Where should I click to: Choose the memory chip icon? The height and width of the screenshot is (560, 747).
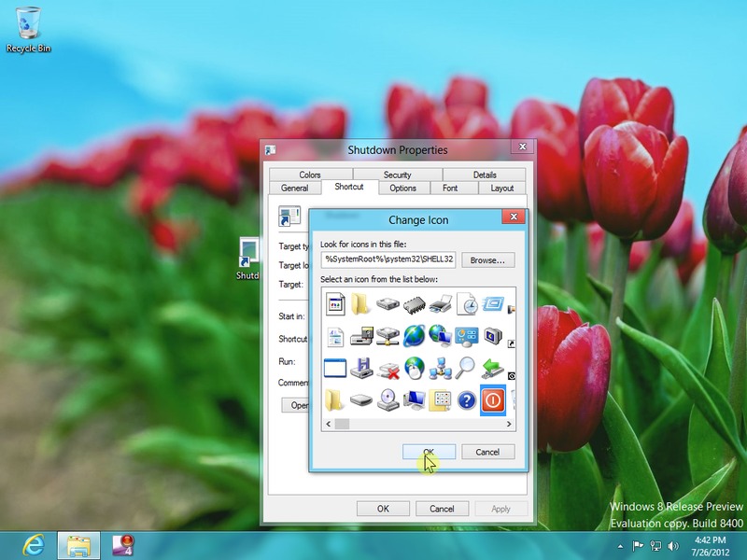click(x=415, y=303)
